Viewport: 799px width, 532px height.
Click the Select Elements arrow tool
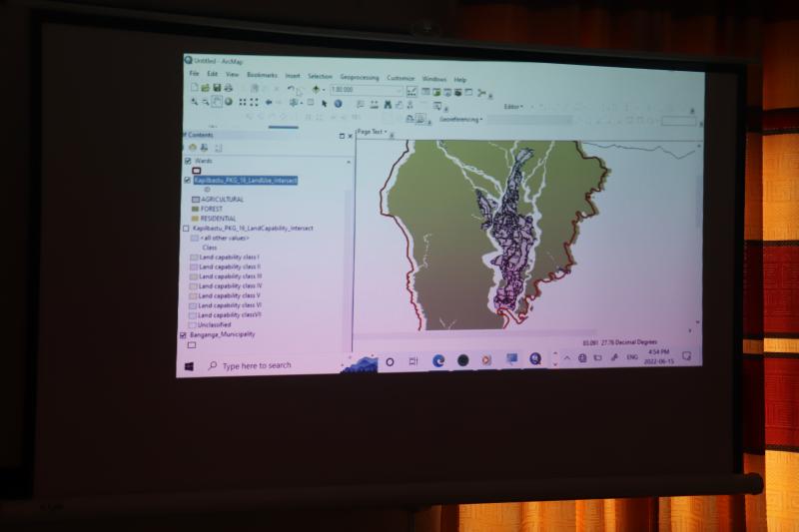point(325,103)
